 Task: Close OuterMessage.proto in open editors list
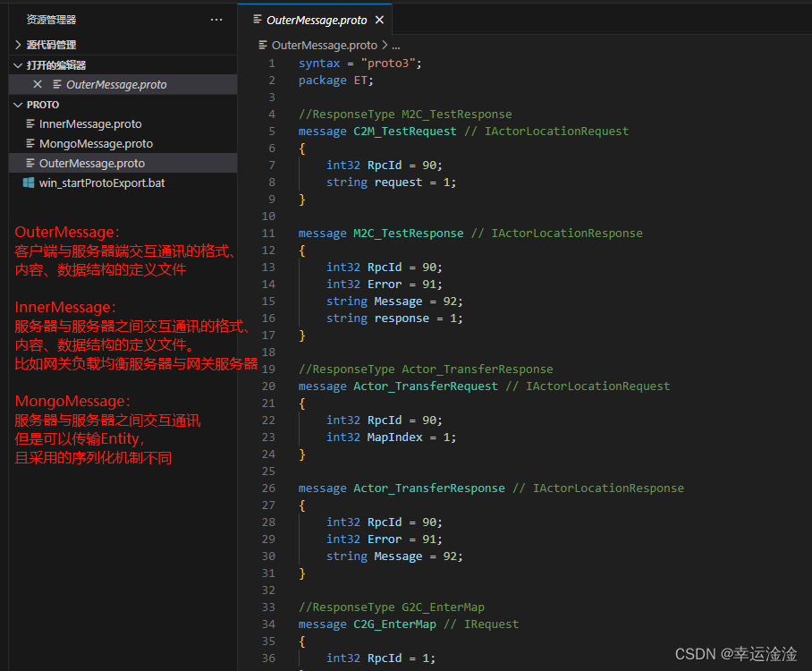(x=38, y=84)
